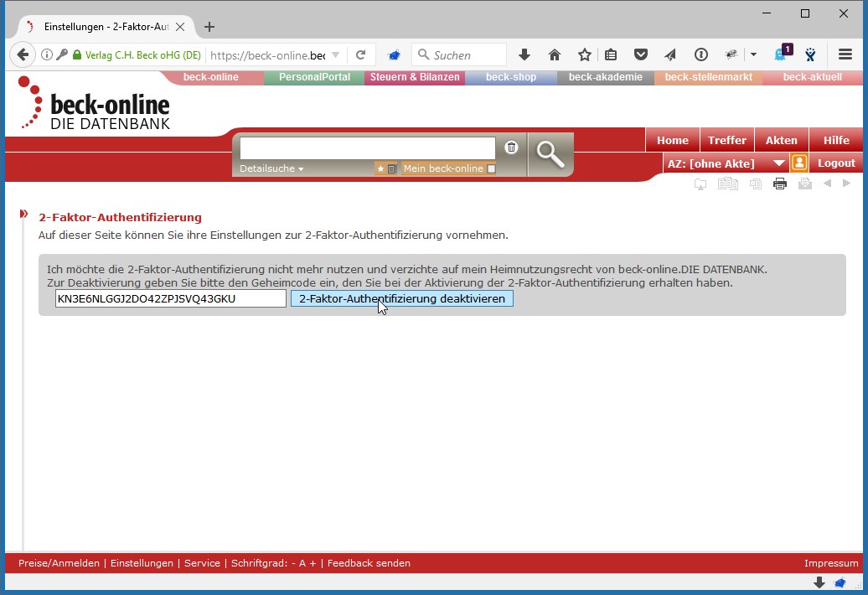Open the Akten menu item
The image size is (868, 595).
coord(781,141)
